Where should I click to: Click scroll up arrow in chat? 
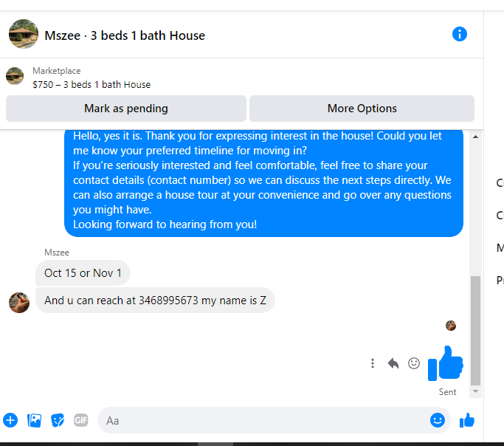(475, 137)
